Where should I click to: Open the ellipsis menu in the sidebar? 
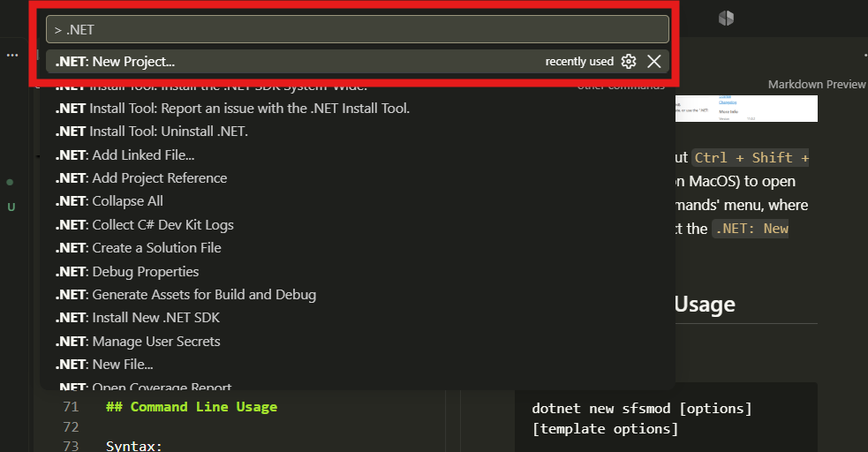tap(12, 56)
